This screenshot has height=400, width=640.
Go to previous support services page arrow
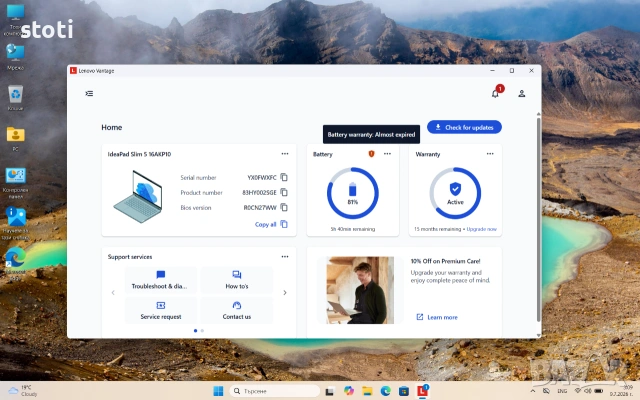113,293
